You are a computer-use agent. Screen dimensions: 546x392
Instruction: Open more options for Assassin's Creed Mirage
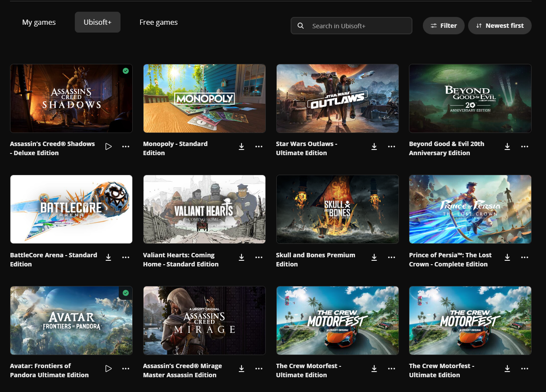pos(259,369)
